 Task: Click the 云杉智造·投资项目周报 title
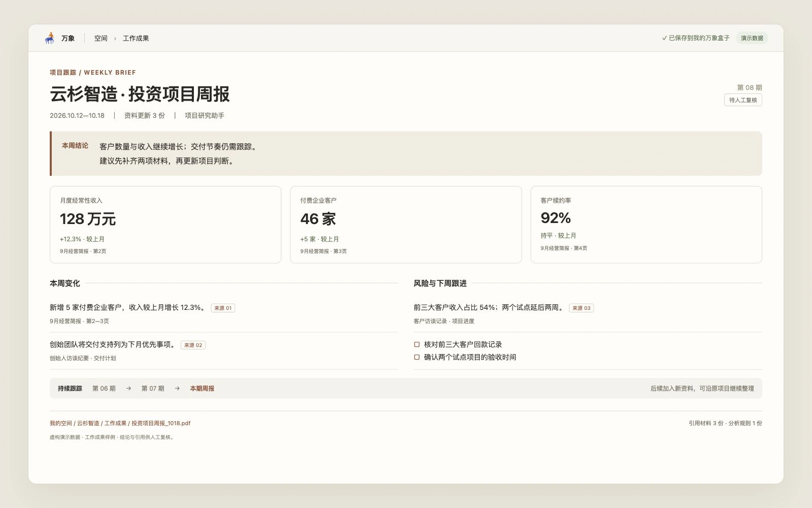point(140,94)
